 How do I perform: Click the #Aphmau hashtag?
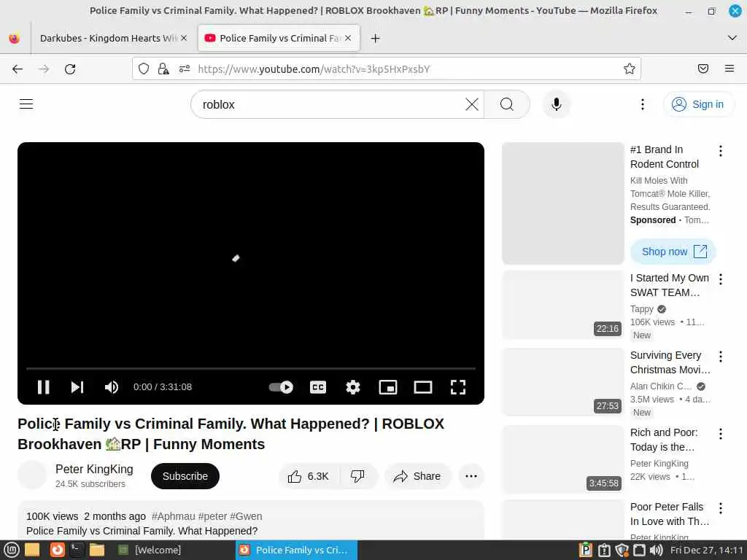(x=174, y=516)
